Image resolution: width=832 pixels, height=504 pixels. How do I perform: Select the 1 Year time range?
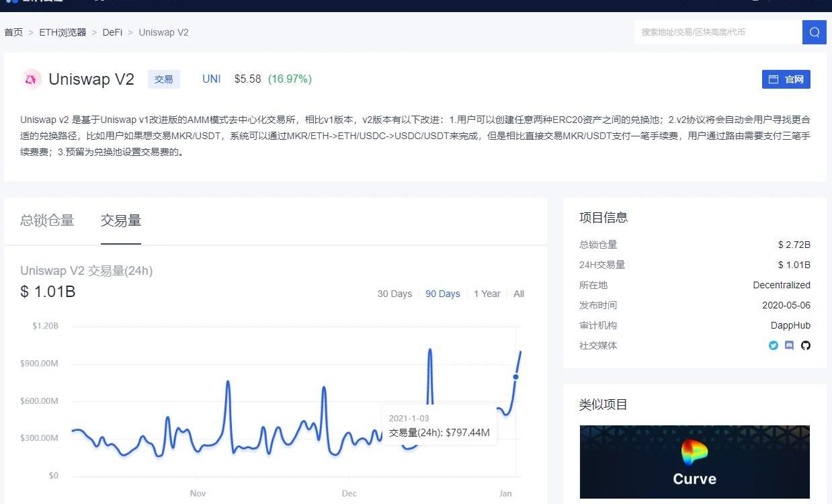[x=487, y=294]
